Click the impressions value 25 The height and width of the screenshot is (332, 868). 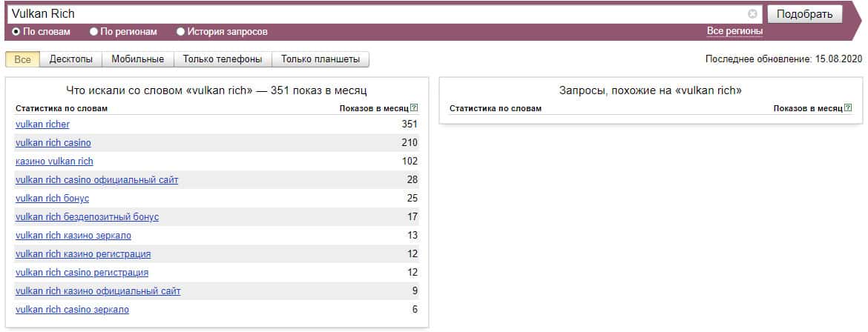pyautogui.click(x=412, y=198)
